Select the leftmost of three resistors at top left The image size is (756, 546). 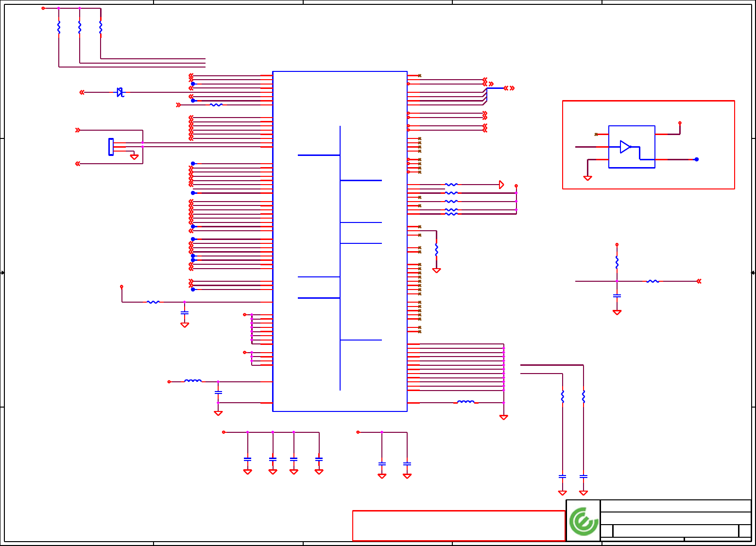coord(59,27)
